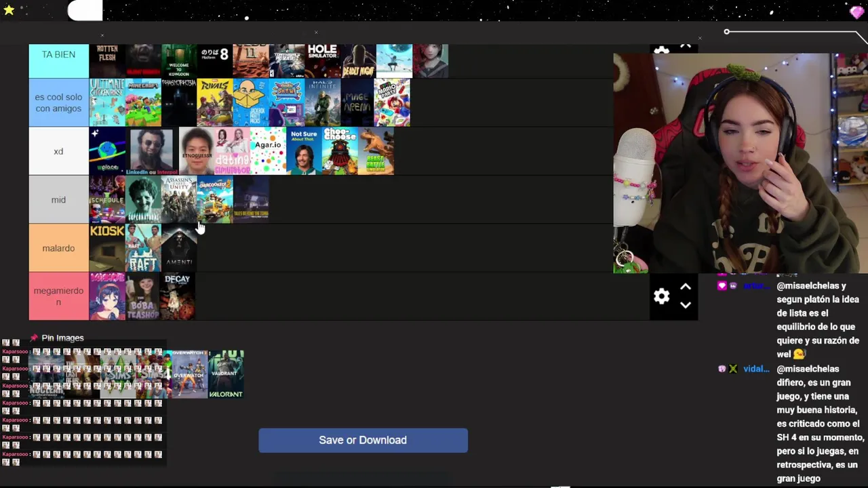Click the wplace globe image

pos(107,151)
